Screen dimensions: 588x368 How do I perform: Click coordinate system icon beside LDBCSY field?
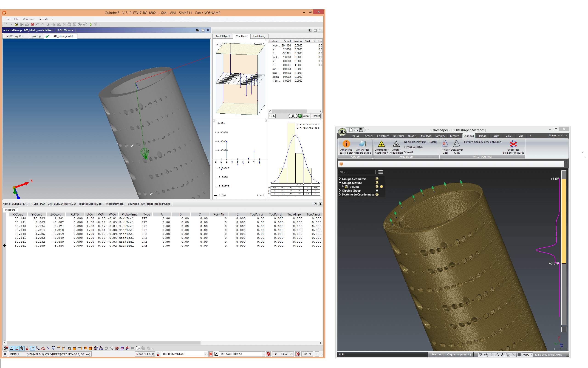point(216,354)
